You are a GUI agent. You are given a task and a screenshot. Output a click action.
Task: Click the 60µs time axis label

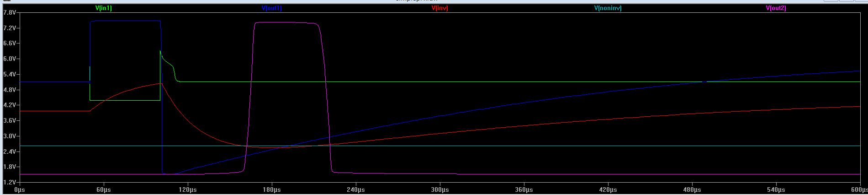pyautogui.click(x=104, y=190)
